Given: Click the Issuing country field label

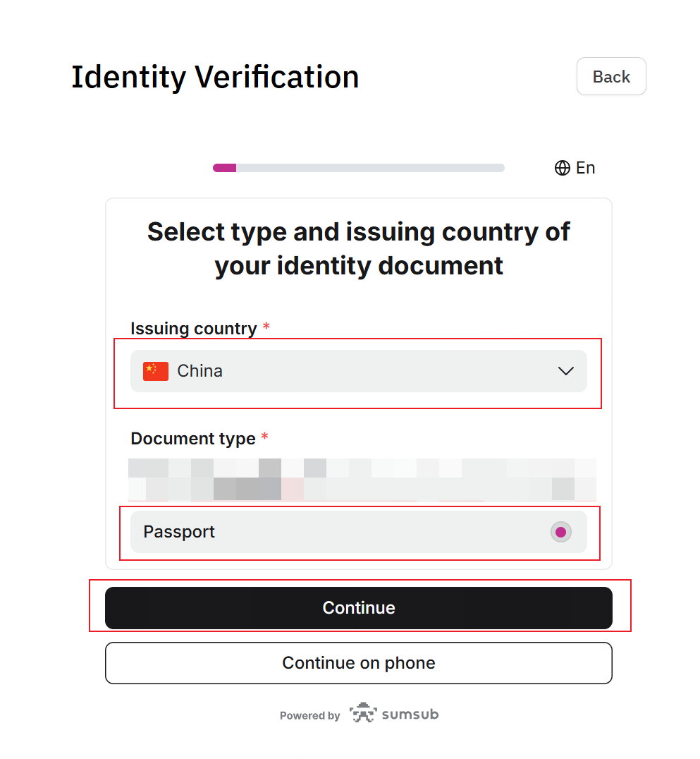Looking at the screenshot, I should coord(193,329).
